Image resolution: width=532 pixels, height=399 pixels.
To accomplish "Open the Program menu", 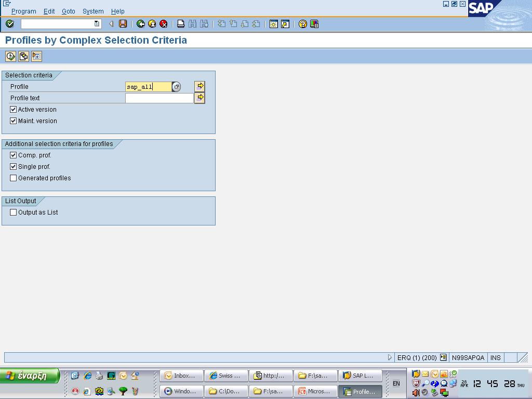I will pyautogui.click(x=24, y=11).
